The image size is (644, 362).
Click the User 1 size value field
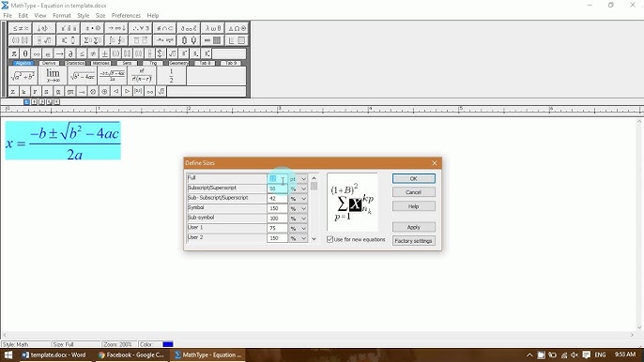pyautogui.click(x=277, y=228)
